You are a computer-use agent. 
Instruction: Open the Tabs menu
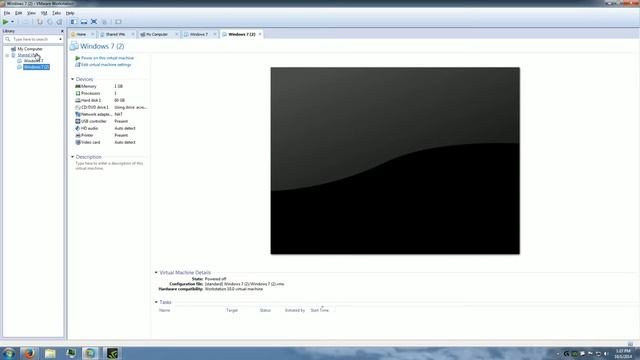(x=56, y=13)
